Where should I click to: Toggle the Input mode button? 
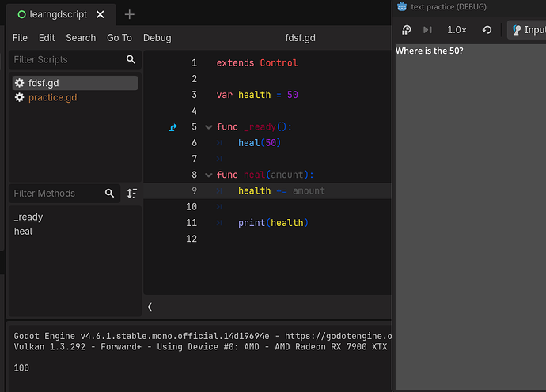(527, 30)
